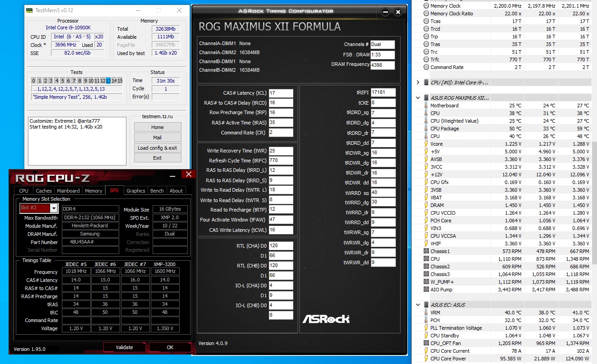Expand the CPU [#0] Intel Core i9 sensor group
The height and width of the screenshot is (364, 597).
418,83
